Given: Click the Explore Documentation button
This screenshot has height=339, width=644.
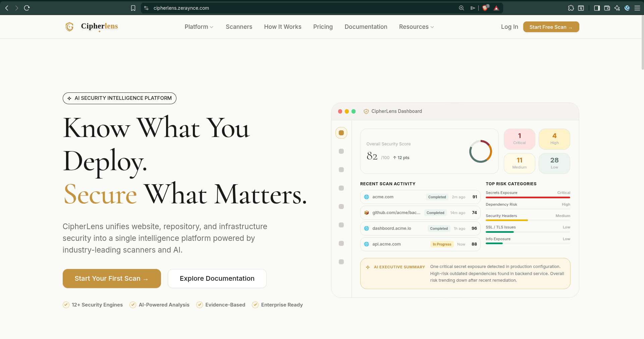Looking at the screenshot, I should click(217, 278).
